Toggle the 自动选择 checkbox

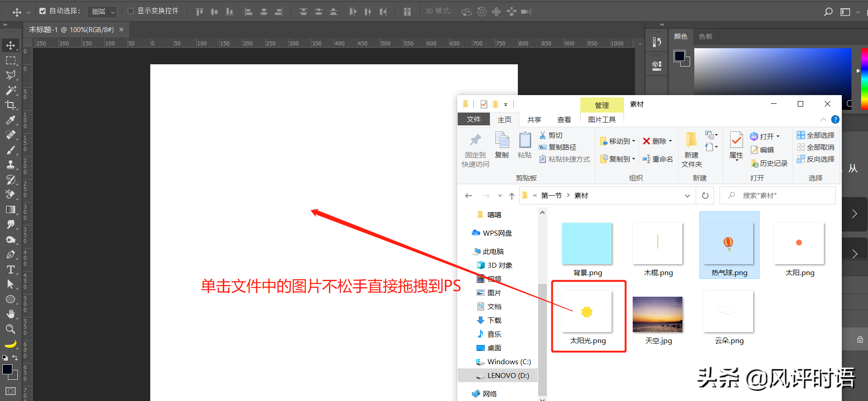point(42,11)
